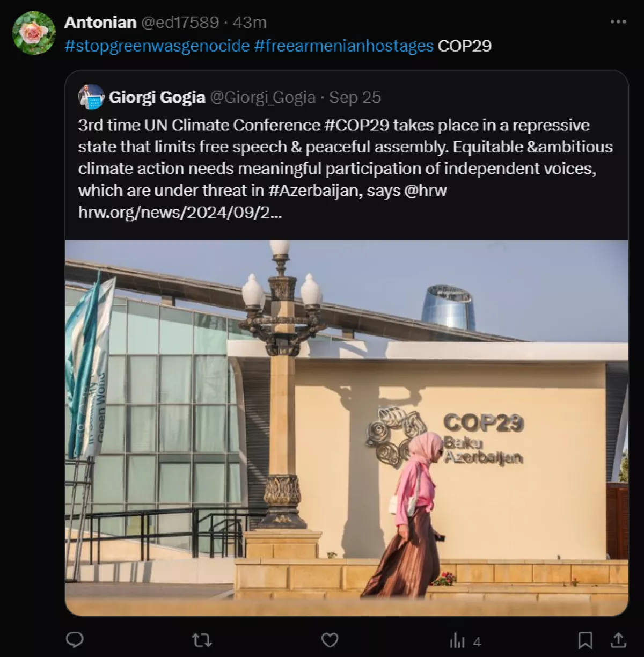Image resolution: width=644 pixels, height=657 pixels.
Task: Open the @ed17589 handle
Action: (180, 22)
